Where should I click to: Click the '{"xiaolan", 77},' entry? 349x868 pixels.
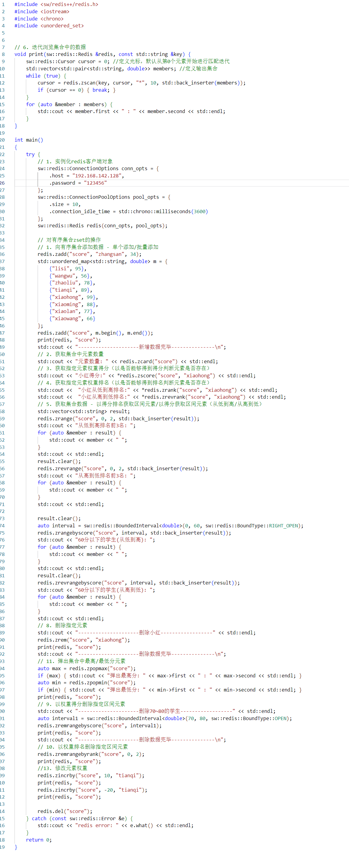tap(72, 311)
